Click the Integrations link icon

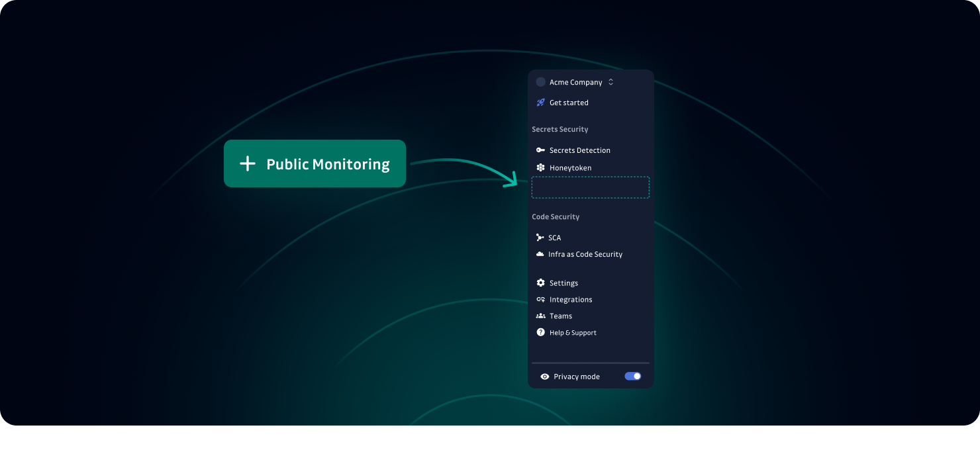pyautogui.click(x=540, y=299)
